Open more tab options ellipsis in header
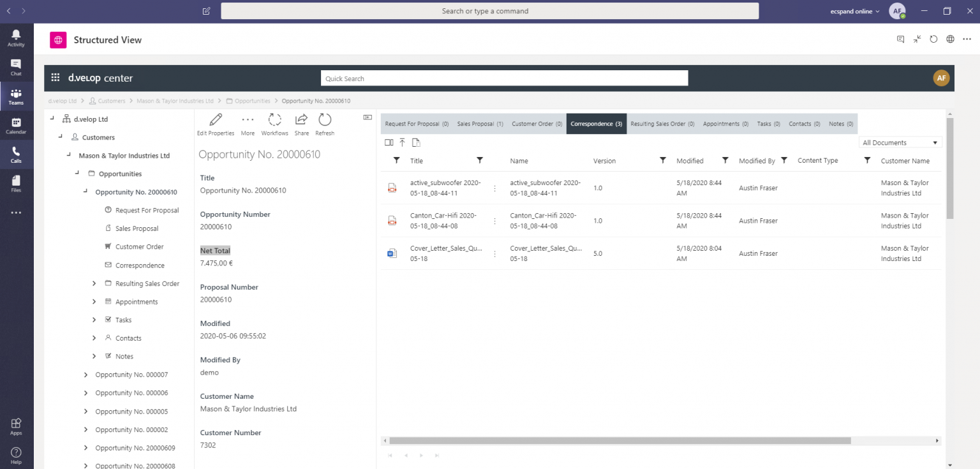The height and width of the screenshot is (469, 980). (967, 39)
